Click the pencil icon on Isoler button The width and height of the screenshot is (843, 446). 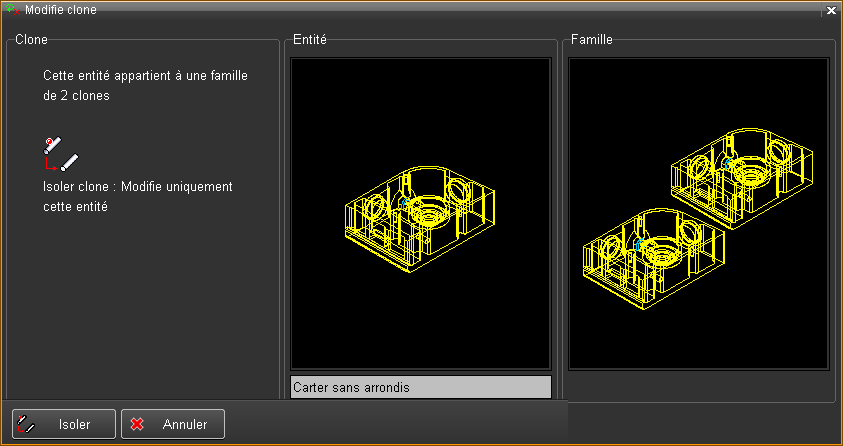[x=27, y=424]
